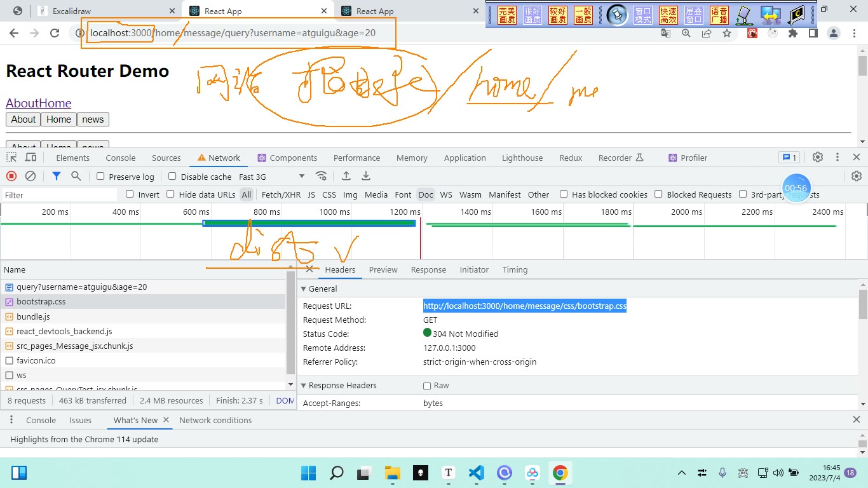The image size is (868, 488).
Task: Collapse the General headers section
Action: coord(304,289)
